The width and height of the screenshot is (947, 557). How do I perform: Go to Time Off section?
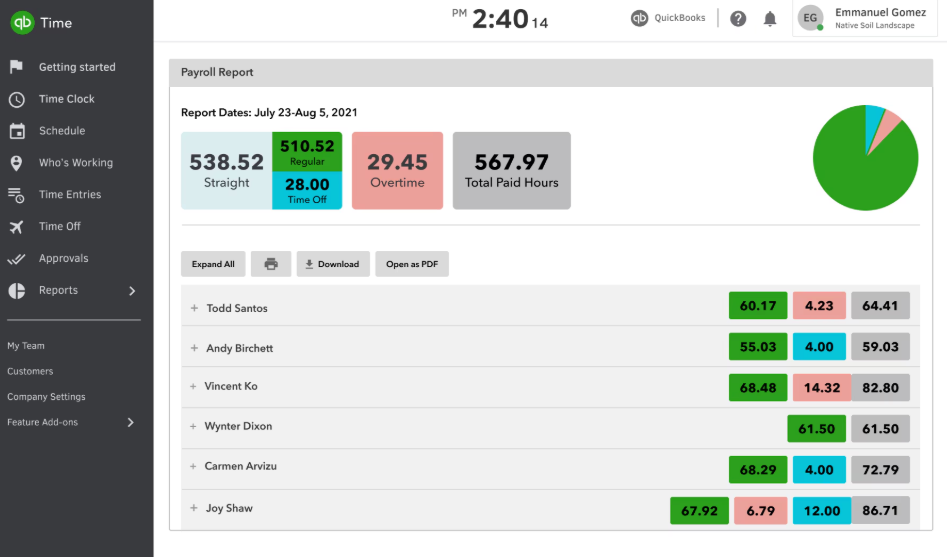[x=60, y=227]
